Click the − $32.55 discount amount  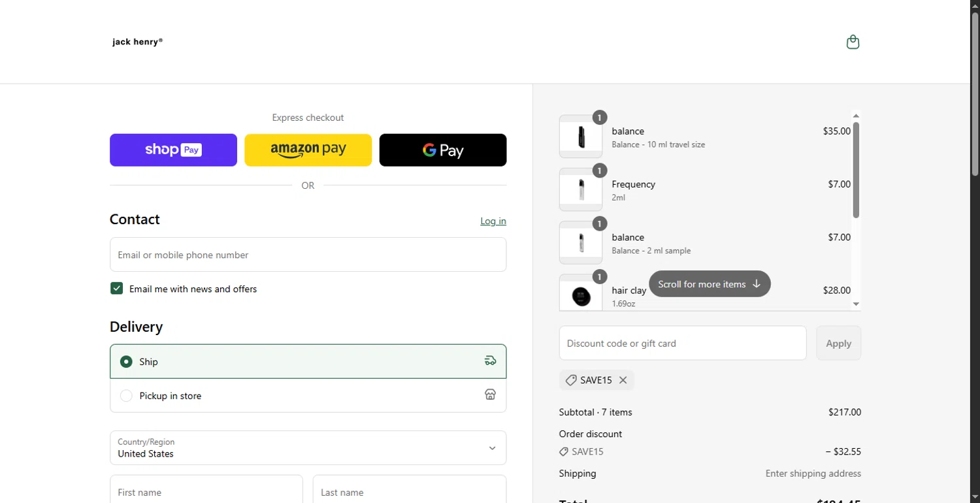coord(843,451)
